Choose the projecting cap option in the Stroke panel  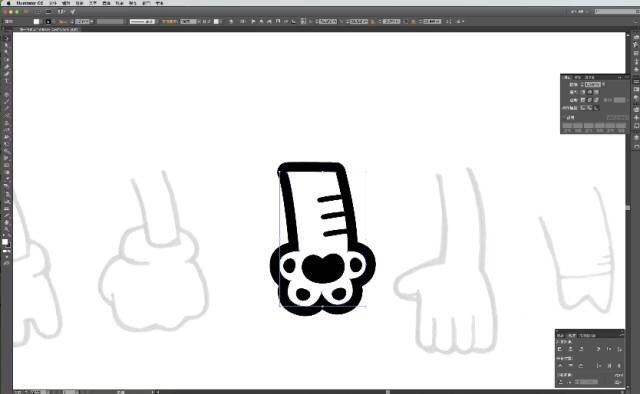pos(596,92)
